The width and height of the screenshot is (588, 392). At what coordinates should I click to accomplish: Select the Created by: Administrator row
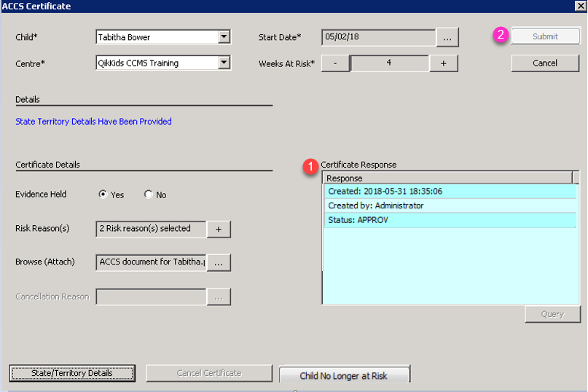tap(447, 205)
